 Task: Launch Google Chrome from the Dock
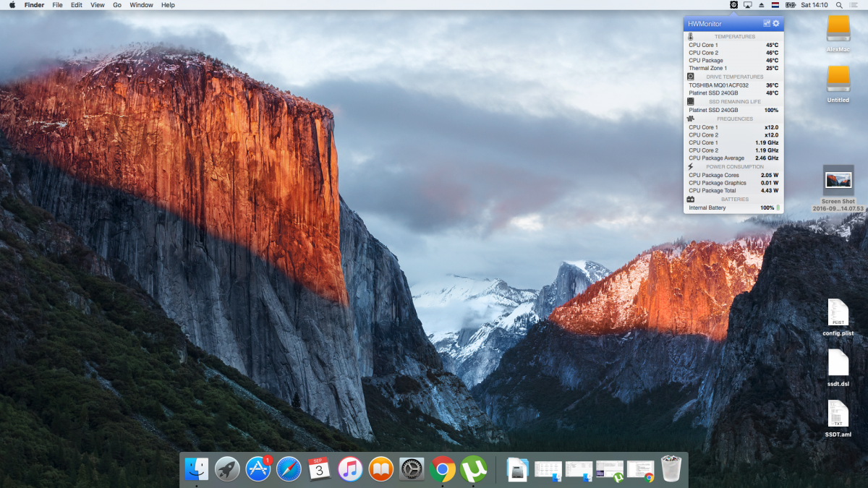(443, 468)
